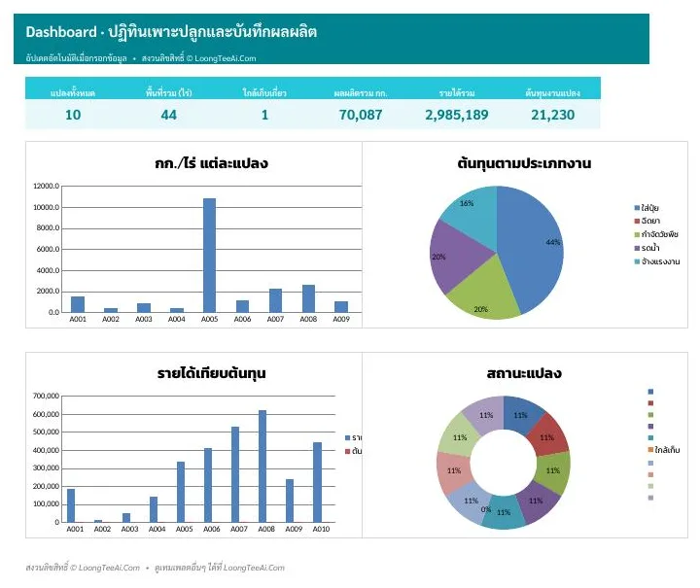Click the 'ใกล้เก็บเกี่ยว' KPI label
This screenshot has width=700, height=588.
pos(264,92)
